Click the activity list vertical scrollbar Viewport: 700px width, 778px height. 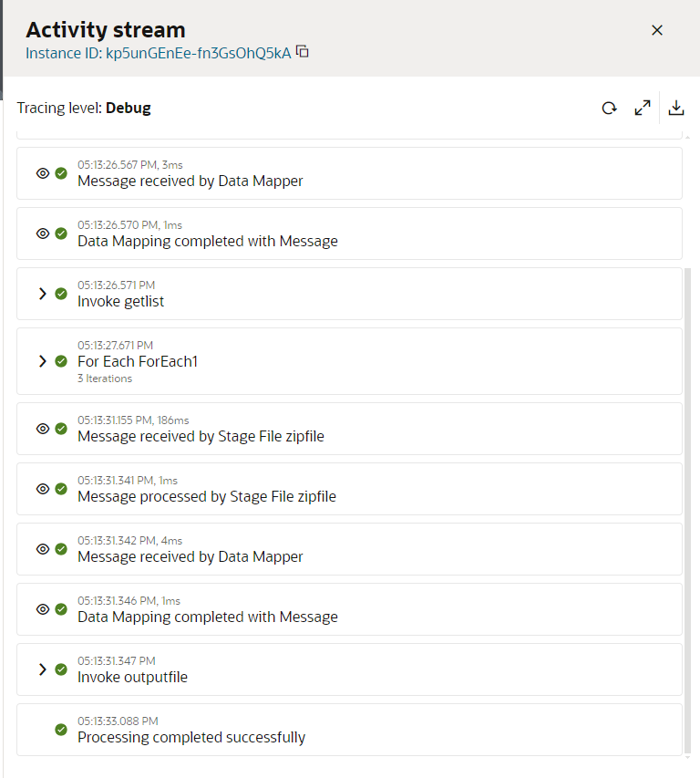pyautogui.click(x=687, y=511)
